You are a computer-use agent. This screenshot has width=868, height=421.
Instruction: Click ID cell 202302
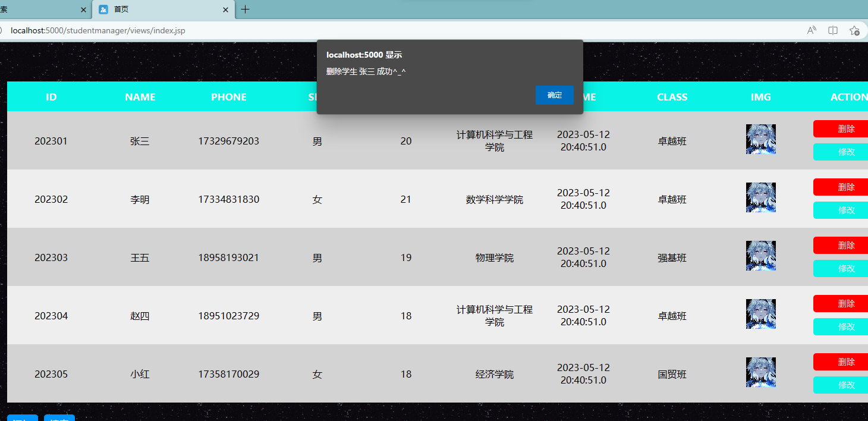click(51, 199)
